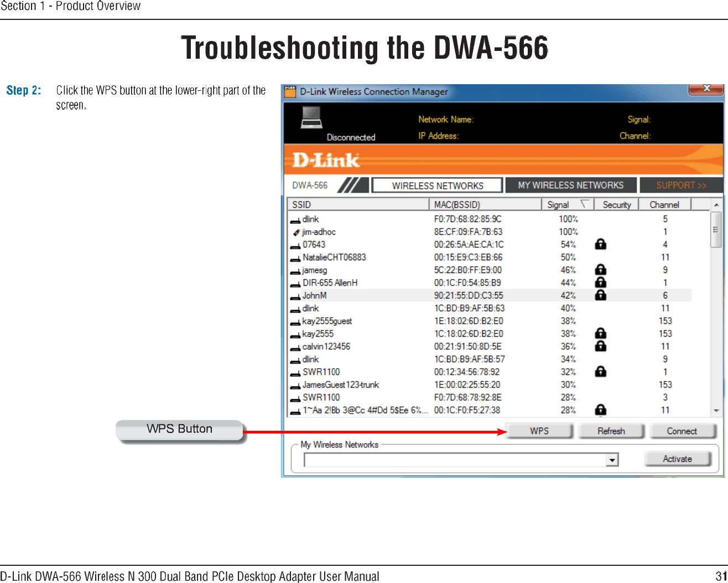This screenshot has width=728, height=583.
Task: Click the 54% signal value
Action: pos(568,245)
